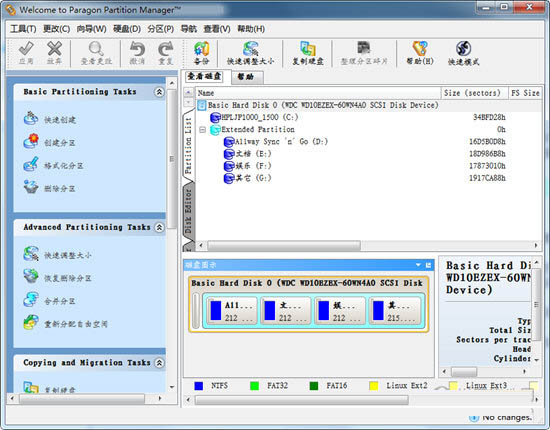Select 创建分区 create partition in sidebar
The height and width of the screenshot is (430, 550).
[49, 142]
